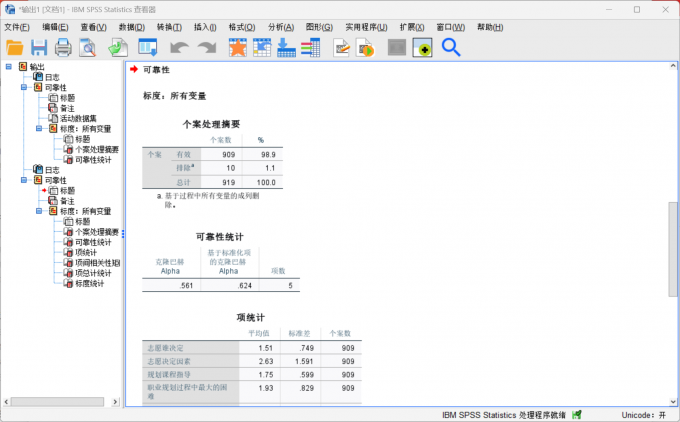Open the 插入(I) menu

tap(205, 27)
